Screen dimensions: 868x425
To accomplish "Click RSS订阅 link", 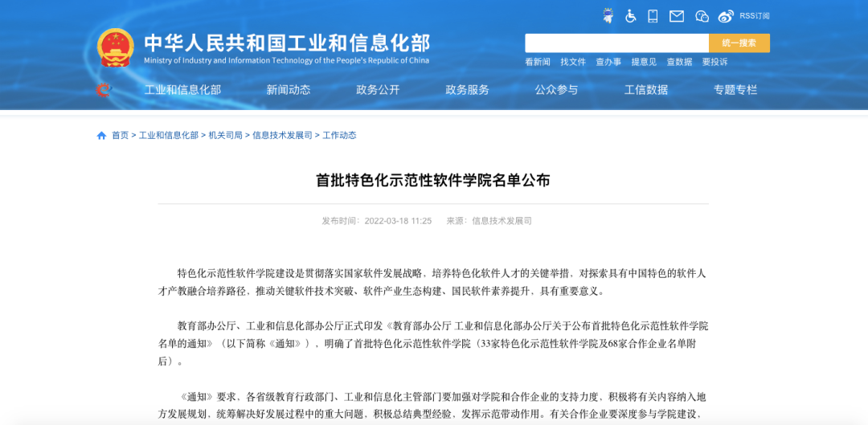I will [755, 16].
